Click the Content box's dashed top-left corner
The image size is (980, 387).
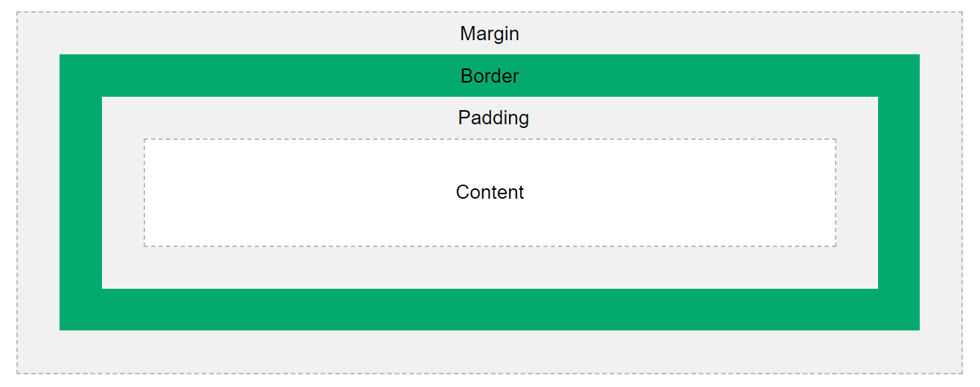144,139
